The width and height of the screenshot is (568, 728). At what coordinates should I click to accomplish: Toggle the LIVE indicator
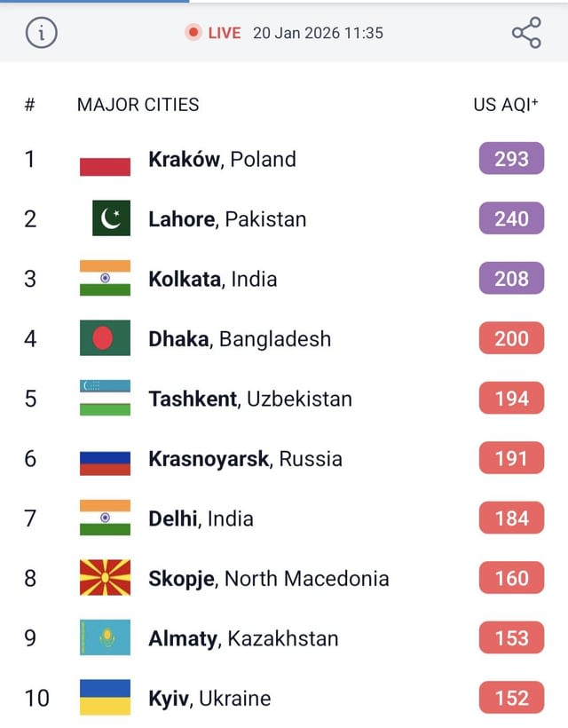(x=212, y=32)
